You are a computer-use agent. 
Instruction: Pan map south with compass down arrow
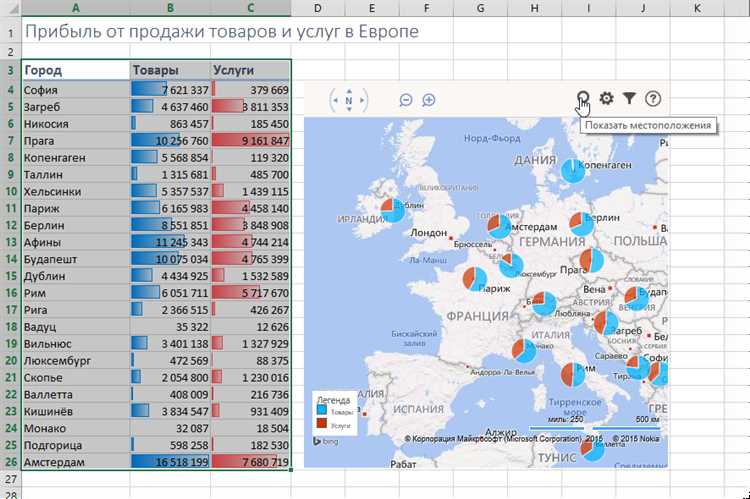(x=349, y=110)
